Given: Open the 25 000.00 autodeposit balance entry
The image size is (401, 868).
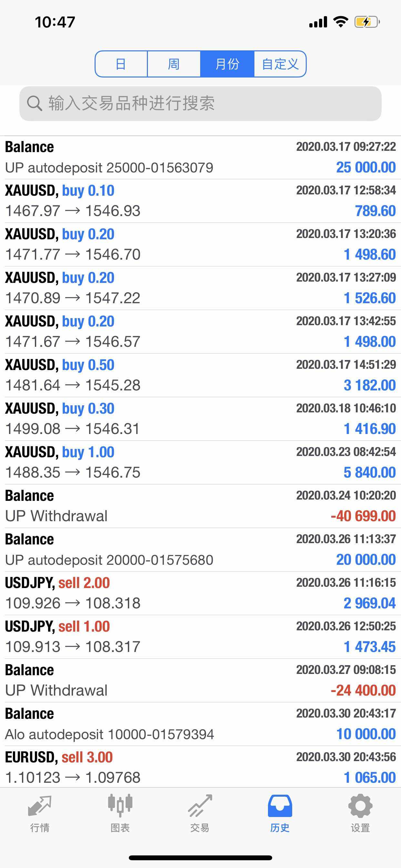Looking at the screenshot, I should pos(200,157).
